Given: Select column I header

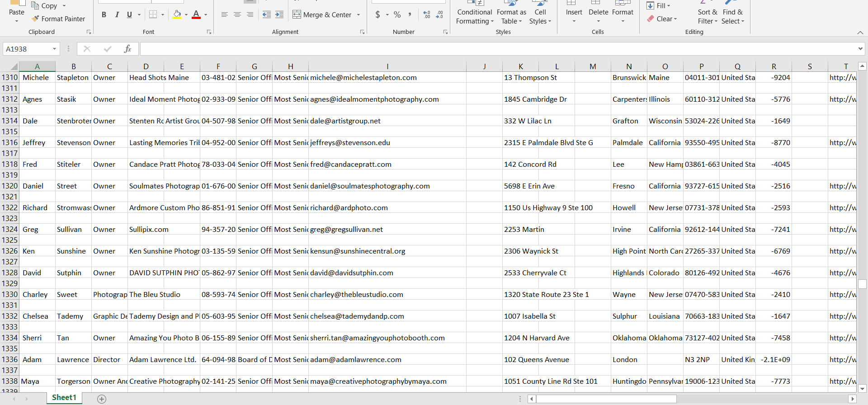Looking at the screenshot, I should pyautogui.click(x=387, y=66).
